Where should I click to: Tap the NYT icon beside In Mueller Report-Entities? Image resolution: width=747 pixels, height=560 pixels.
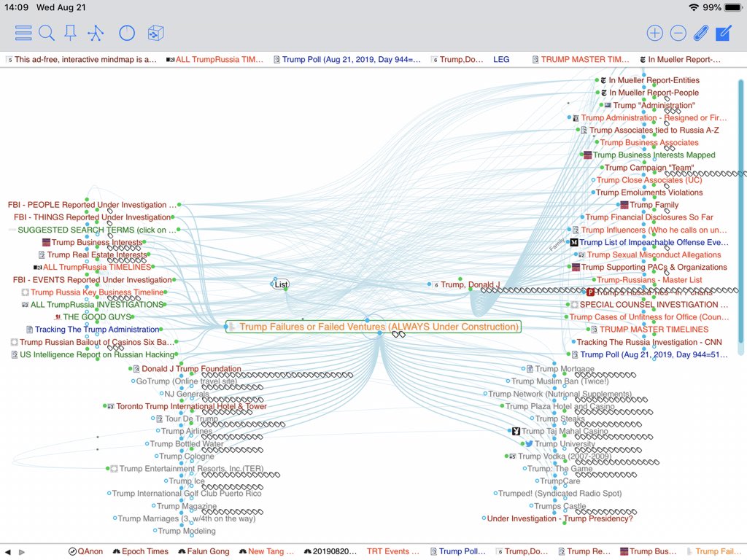[603, 80]
